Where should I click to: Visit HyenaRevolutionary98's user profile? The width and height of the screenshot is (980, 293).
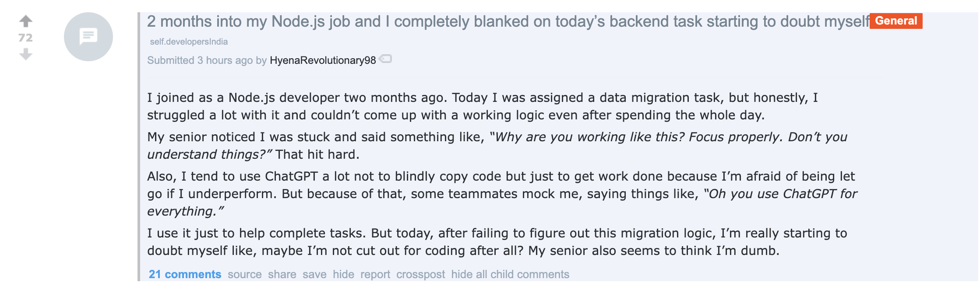point(323,60)
